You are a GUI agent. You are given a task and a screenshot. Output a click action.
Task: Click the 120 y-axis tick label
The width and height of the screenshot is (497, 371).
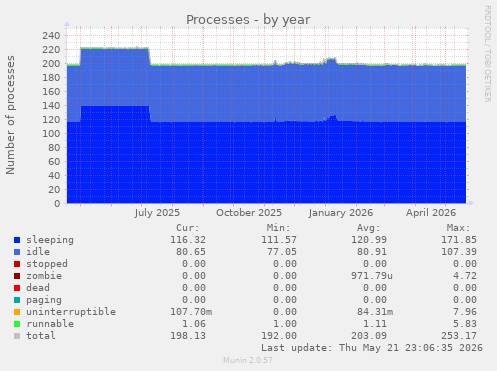pyautogui.click(x=51, y=120)
